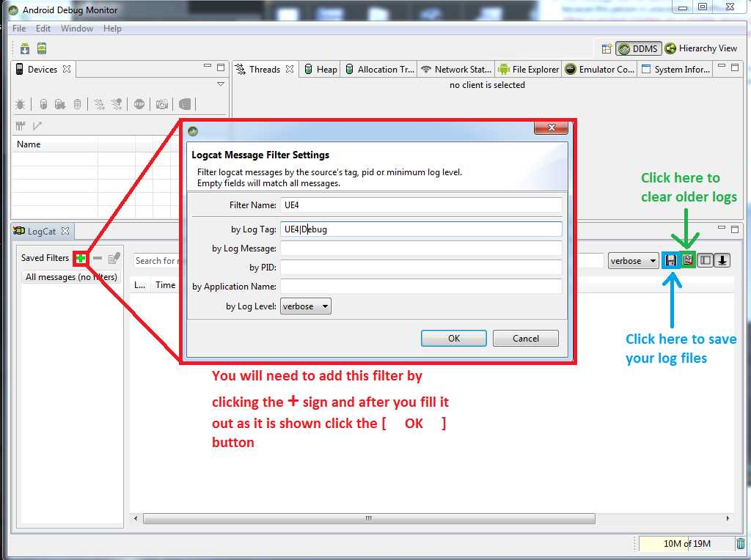
Task: Save the log with the floppy disk icon
Action: [x=670, y=260]
